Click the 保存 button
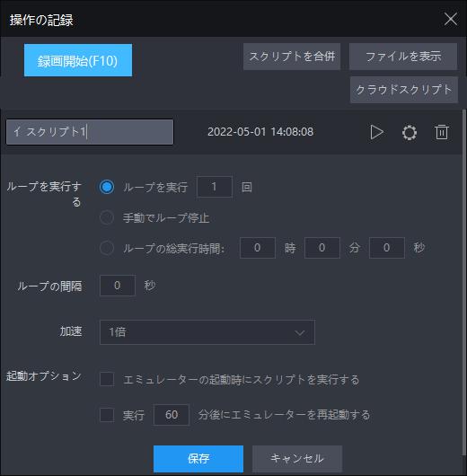 [198, 459]
